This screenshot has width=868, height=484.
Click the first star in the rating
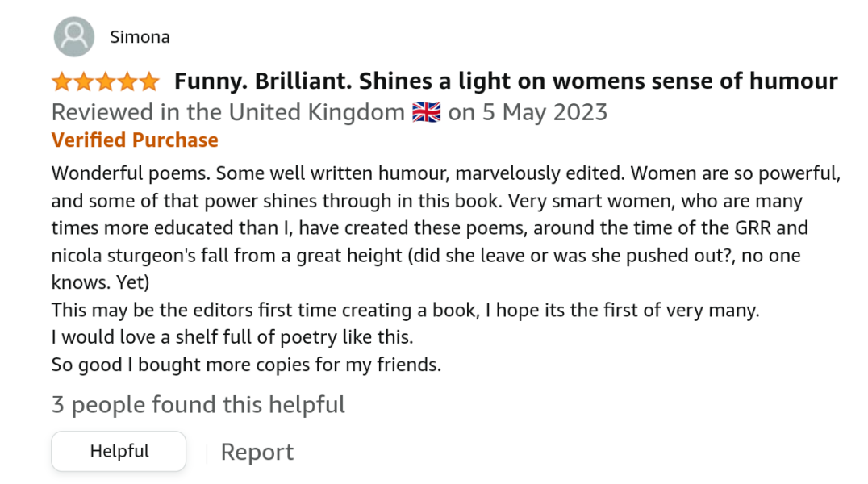(63, 81)
